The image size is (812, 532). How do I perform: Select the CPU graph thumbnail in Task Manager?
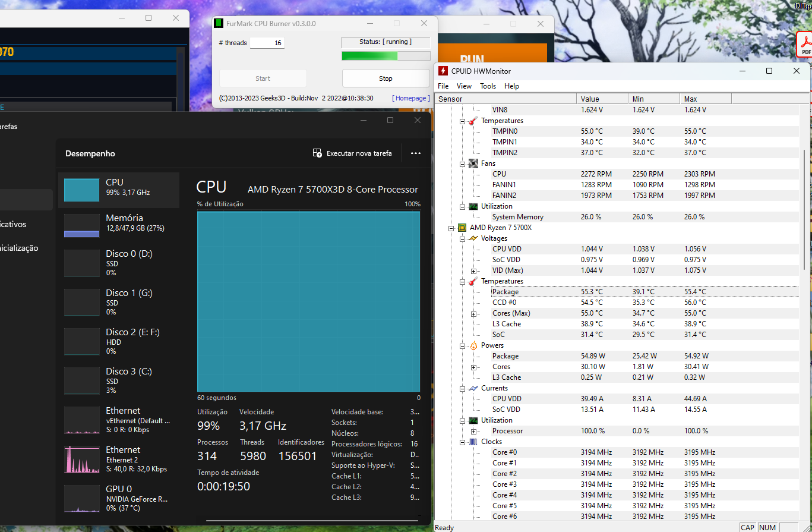[x=82, y=190]
